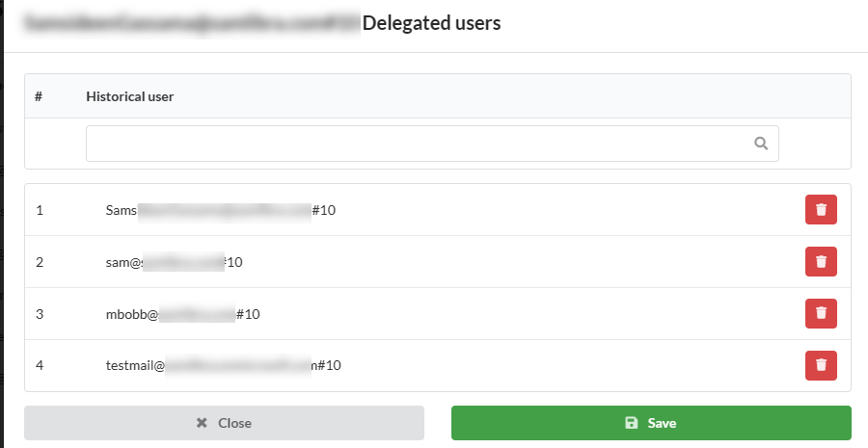Image resolution: width=868 pixels, height=448 pixels.
Task: Select the sam@ user entry in row 2
Action: point(174,262)
